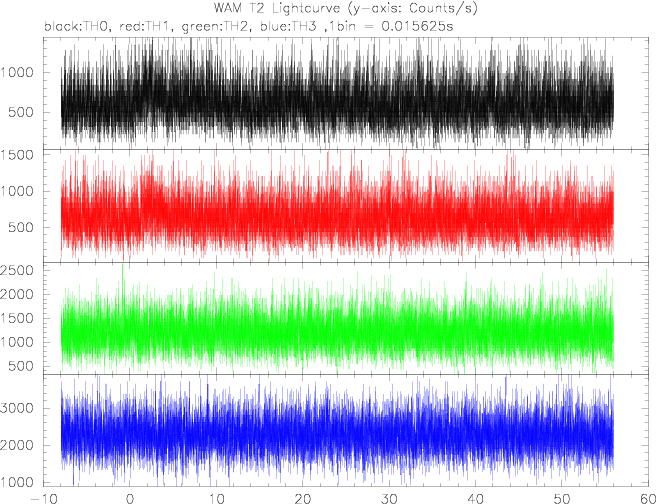
Task: Click the 1500 tick label in red panel
Action: [x=16, y=155]
